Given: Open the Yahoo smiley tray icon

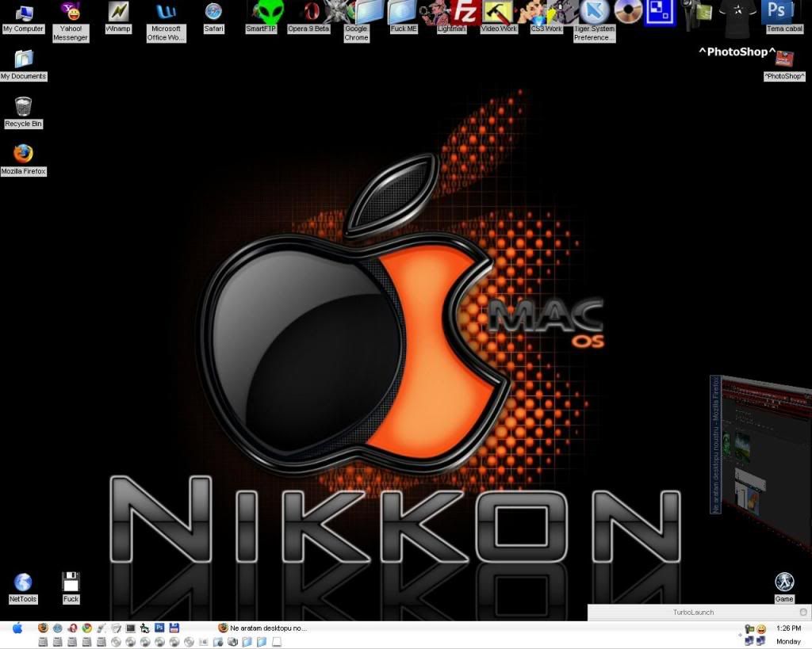Looking at the screenshot, I should pyautogui.click(x=761, y=629).
